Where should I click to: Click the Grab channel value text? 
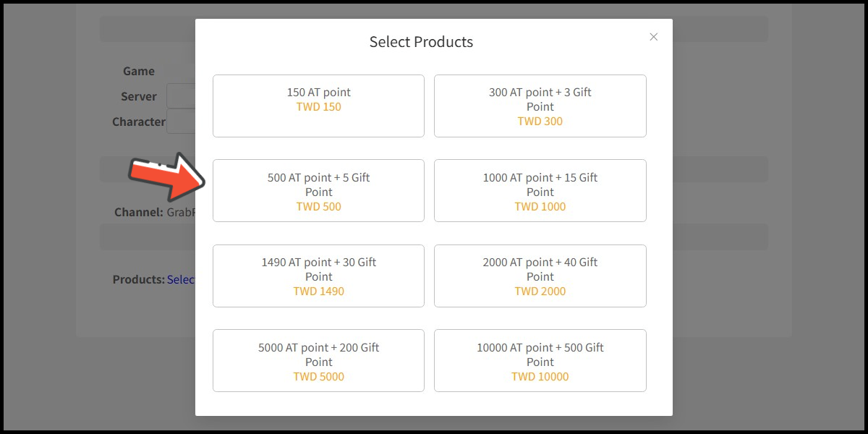181,213
